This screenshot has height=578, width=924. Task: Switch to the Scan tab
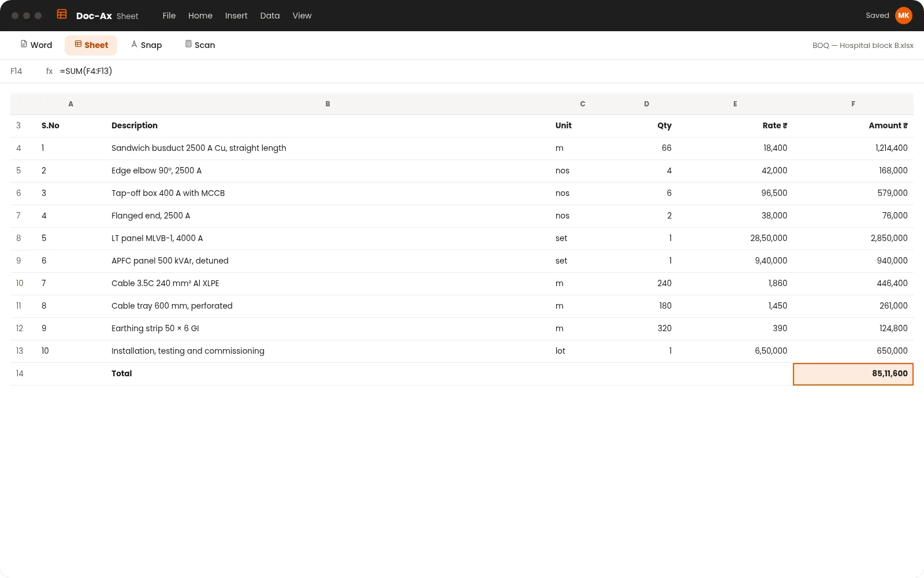click(x=200, y=45)
